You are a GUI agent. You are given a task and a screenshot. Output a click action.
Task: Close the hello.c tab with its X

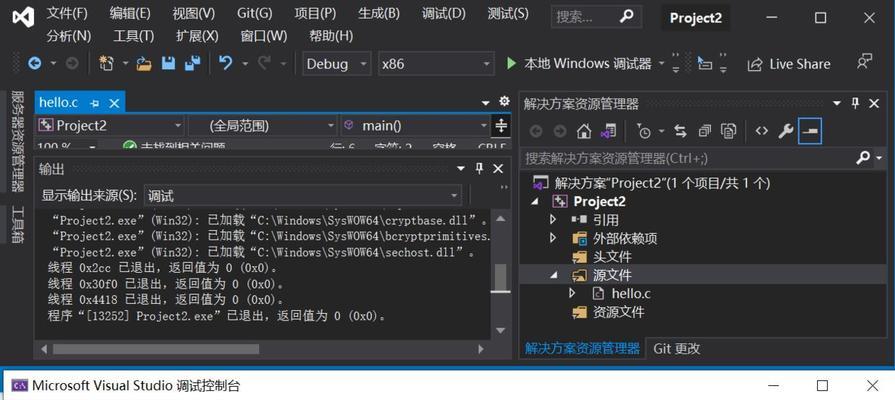click(x=114, y=103)
